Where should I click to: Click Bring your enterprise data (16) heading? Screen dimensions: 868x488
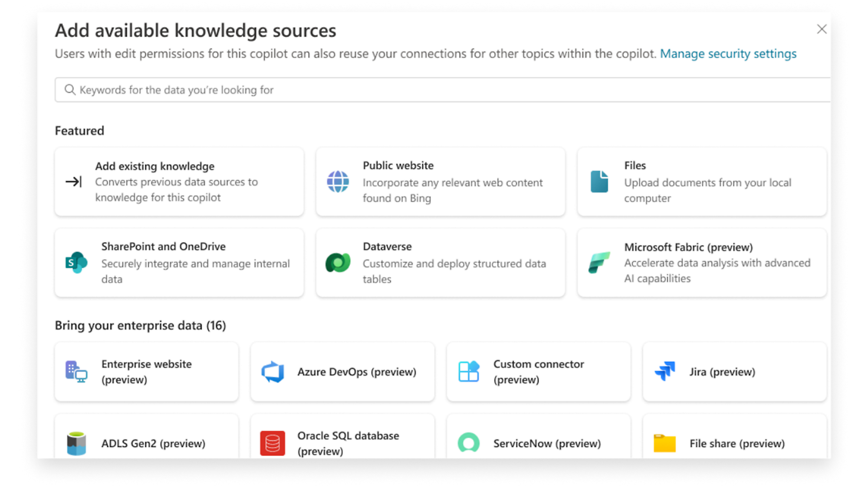(x=140, y=325)
